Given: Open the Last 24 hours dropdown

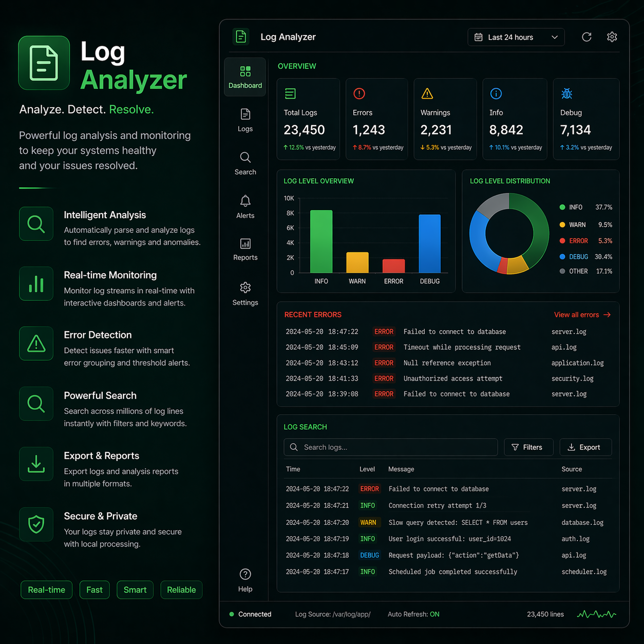Looking at the screenshot, I should pyautogui.click(x=516, y=37).
